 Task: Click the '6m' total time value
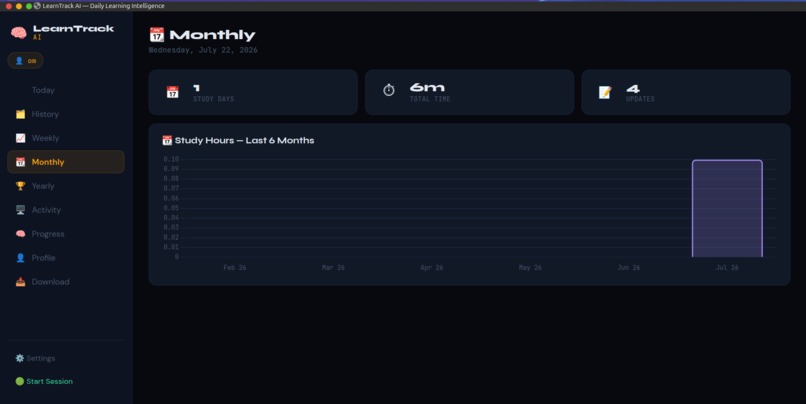[x=427, y=87]
